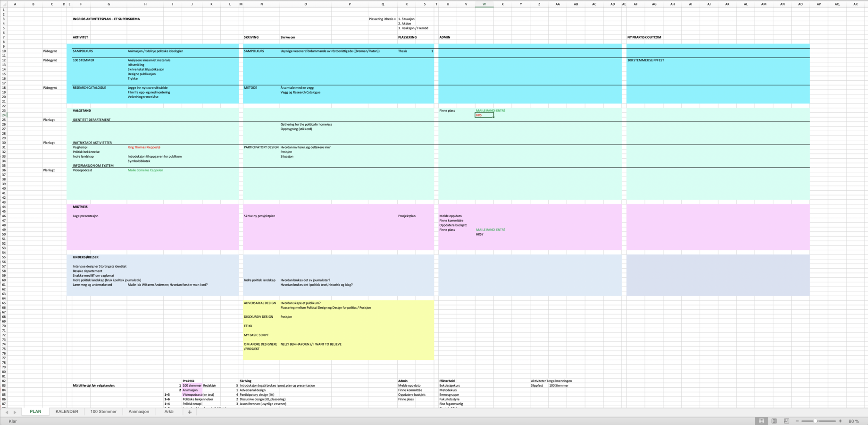
Task: Click the 100 STEMMER SLIPPFEST cell
Action: (645, 60)
